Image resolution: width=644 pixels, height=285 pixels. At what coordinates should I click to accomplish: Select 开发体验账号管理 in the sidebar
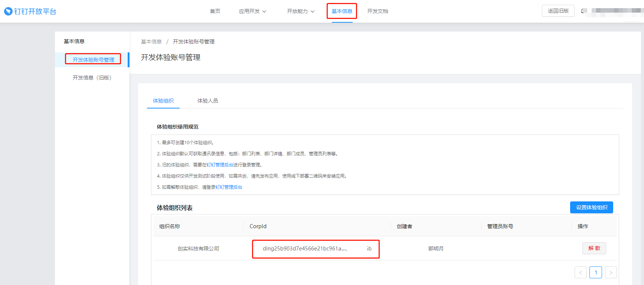(93, 60)
